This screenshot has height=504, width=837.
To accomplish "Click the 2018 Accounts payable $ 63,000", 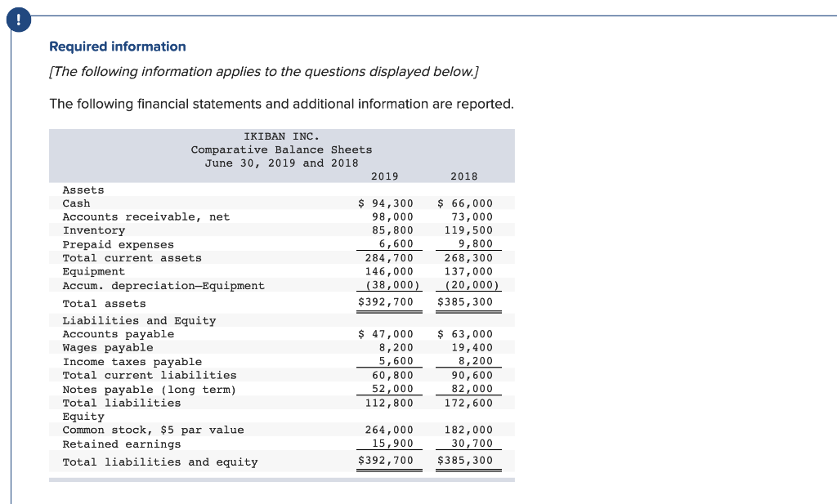I will (465, 334).
